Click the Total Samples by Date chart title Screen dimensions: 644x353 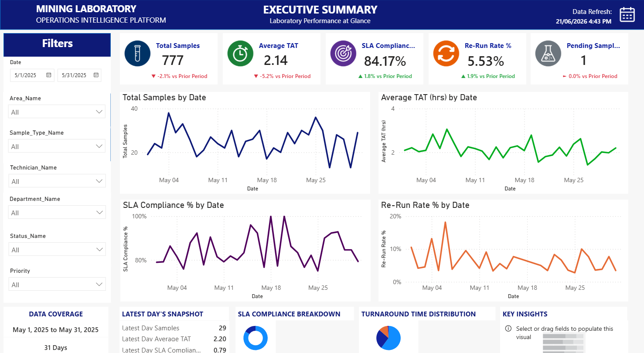click(x=164, y=98)
